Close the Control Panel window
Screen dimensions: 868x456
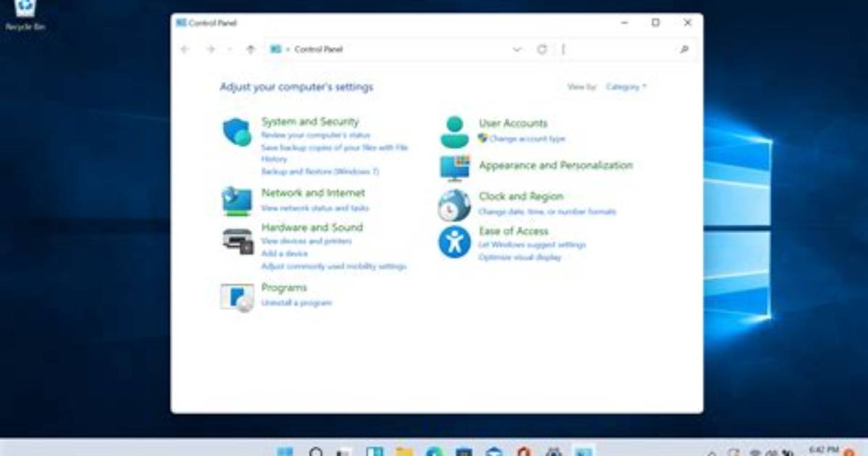(687, 23)
